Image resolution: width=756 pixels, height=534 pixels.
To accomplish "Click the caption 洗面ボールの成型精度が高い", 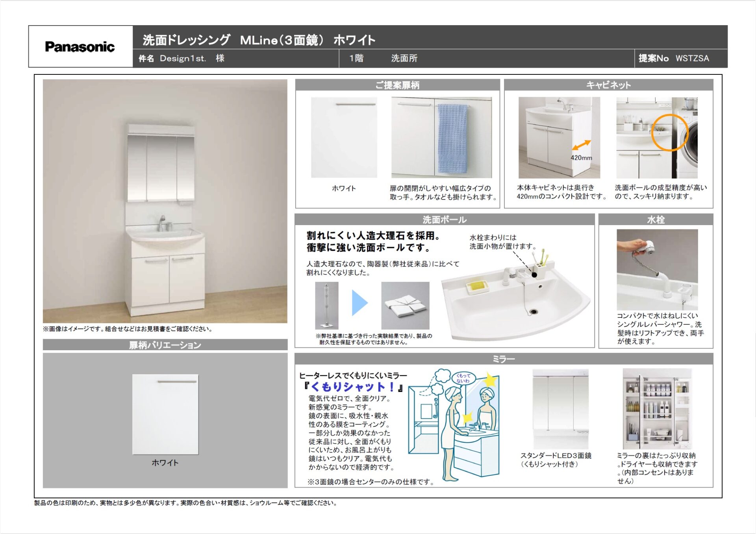I will tap(661, 192).
